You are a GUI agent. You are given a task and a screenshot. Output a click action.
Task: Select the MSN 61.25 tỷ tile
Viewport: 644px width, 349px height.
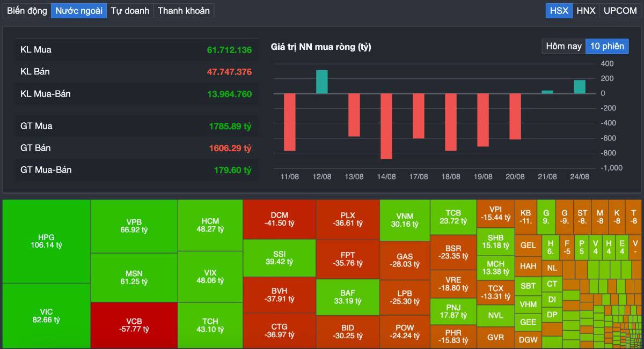[x=134, y=278]
